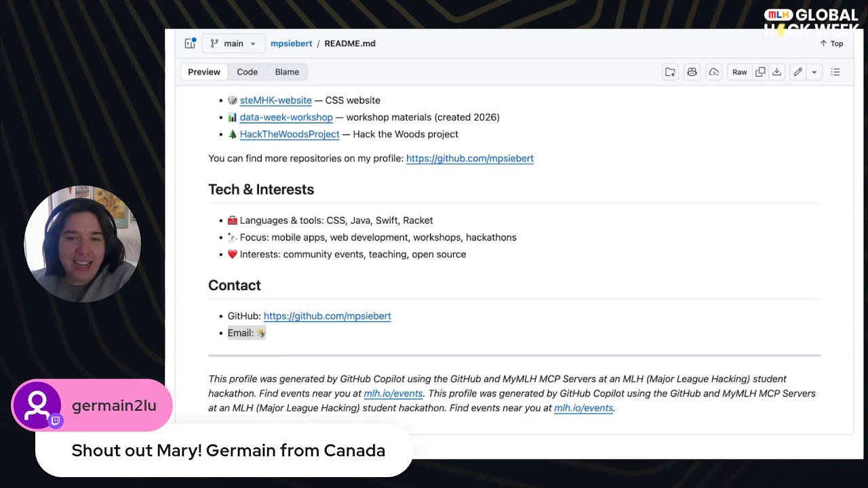The height and width of the screenshot is (488, 868).
Task: Open the data-week-workshop repository link
Action: point(286,117)
